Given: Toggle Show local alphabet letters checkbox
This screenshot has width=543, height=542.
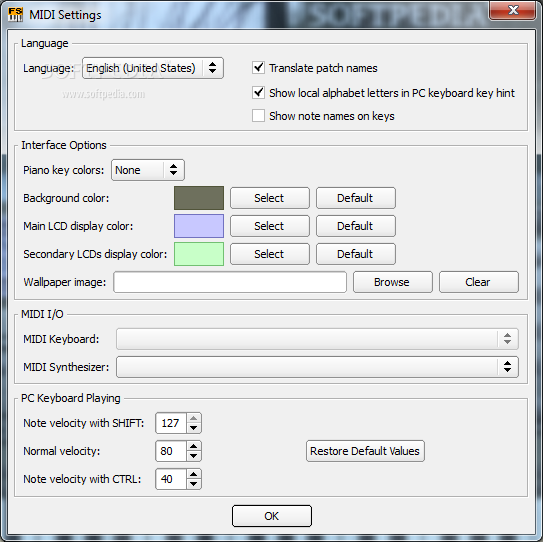Looking at the screenshot, I should pyautogui.click(x=258, y=92).
